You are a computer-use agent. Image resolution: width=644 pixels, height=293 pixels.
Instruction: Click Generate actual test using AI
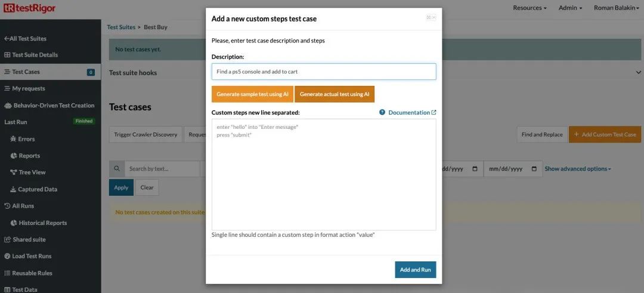(x=335, y=94)
